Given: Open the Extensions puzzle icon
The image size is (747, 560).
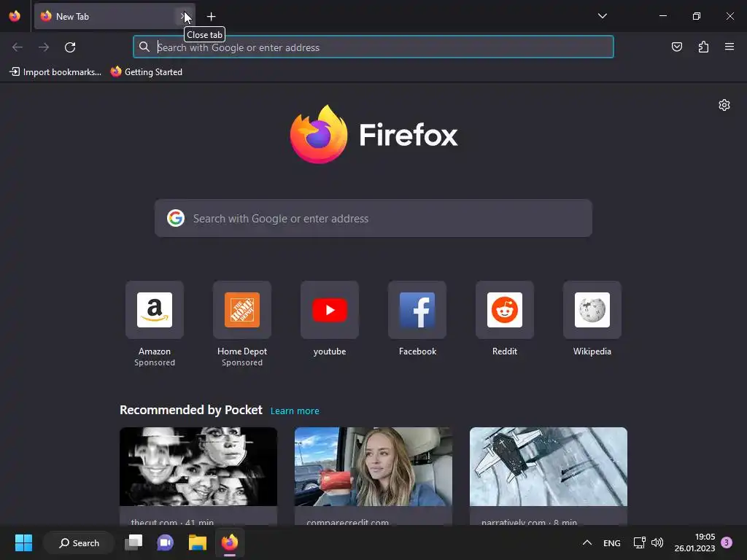Looking at the screenshot, I should pos(703,47).
